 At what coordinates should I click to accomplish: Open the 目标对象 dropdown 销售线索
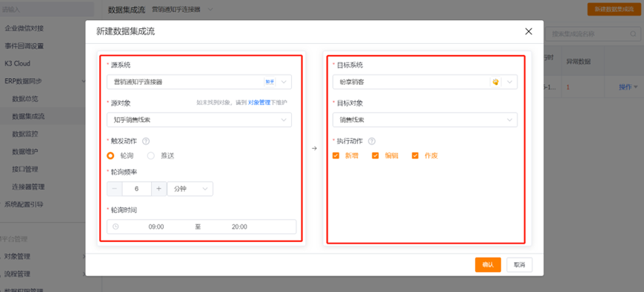click(425, 120)
